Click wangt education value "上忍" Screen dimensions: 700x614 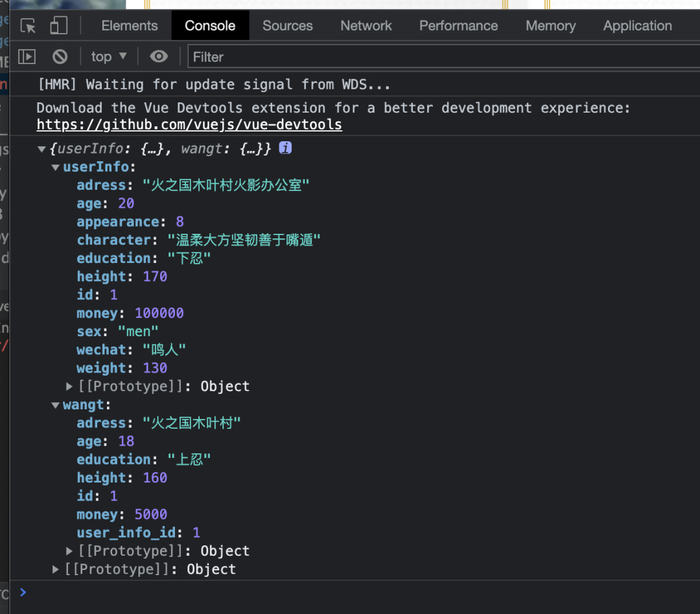pos(189,460)
